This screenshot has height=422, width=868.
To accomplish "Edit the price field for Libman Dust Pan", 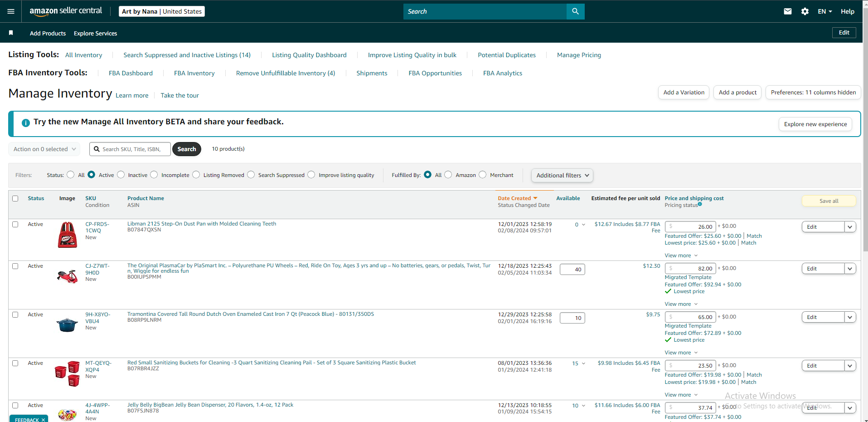I will pyautogui.click(x=690, y=226).
